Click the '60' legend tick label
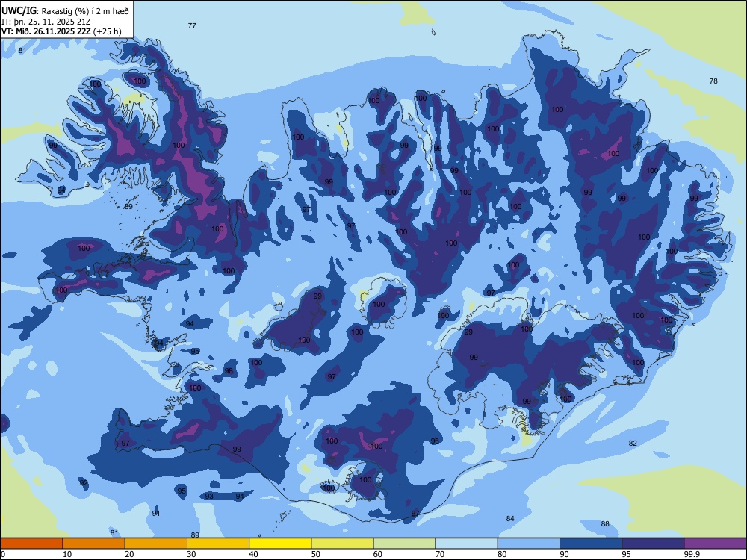 (378, 554)
